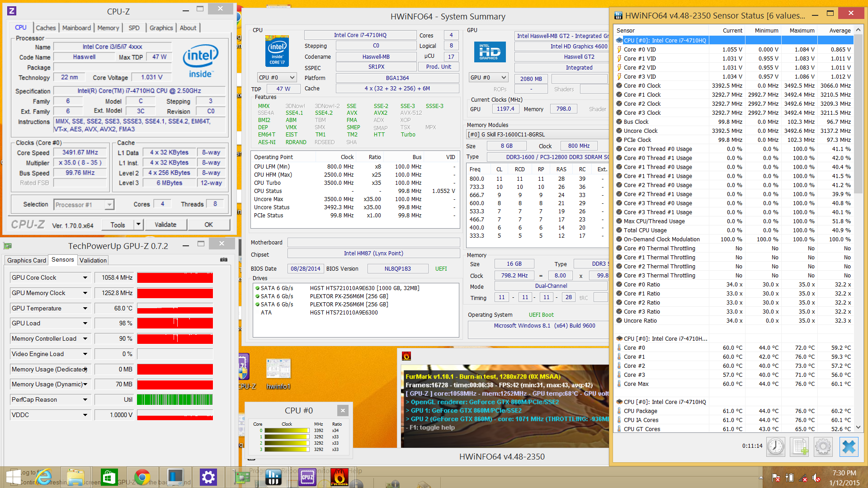Click the HWiNFO start logging file icon
This screenshot has height=488, width=868.
799,446
